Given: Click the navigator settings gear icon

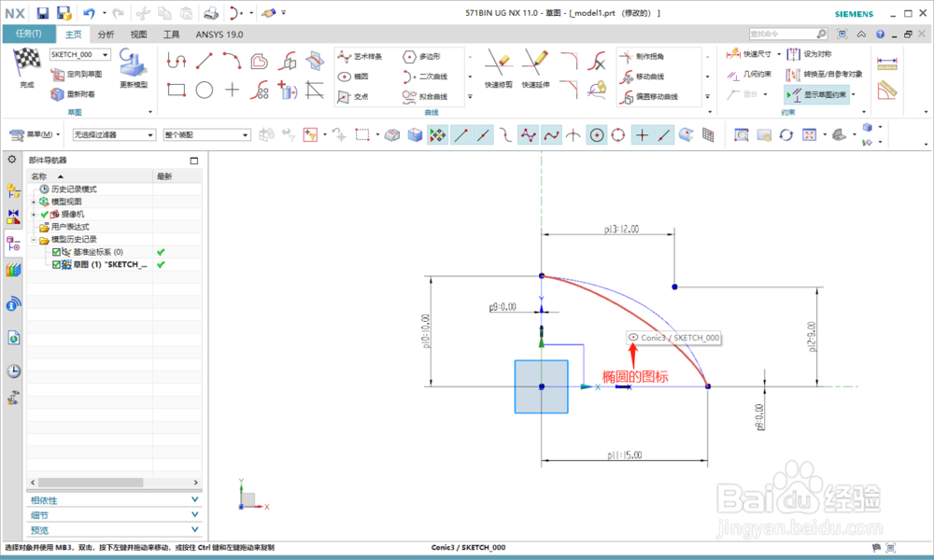Looking at the screenshot, I should coord(12,160).
